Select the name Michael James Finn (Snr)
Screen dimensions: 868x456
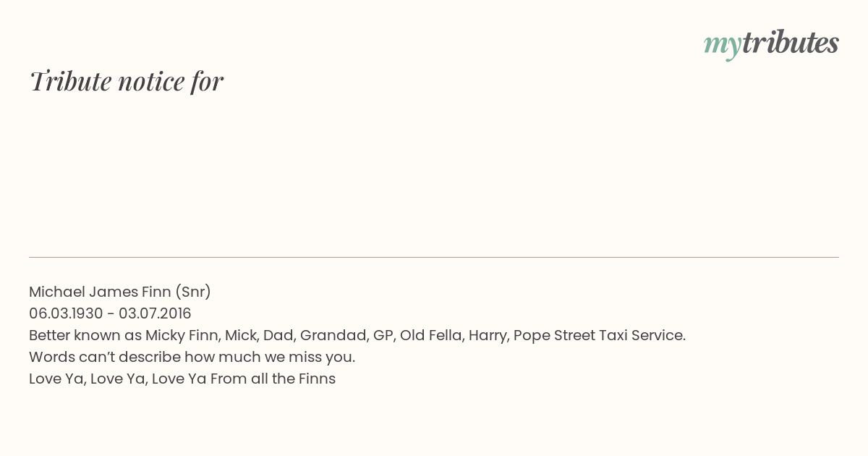click(120, 292)
